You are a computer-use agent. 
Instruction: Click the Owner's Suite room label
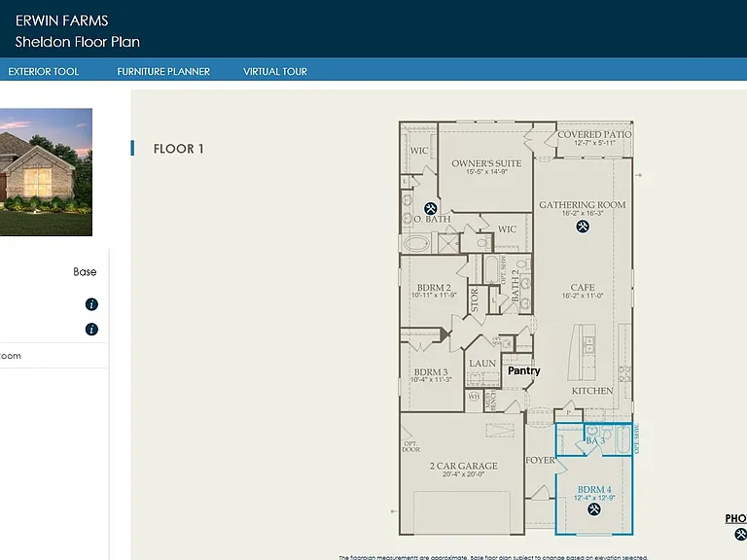486,163
